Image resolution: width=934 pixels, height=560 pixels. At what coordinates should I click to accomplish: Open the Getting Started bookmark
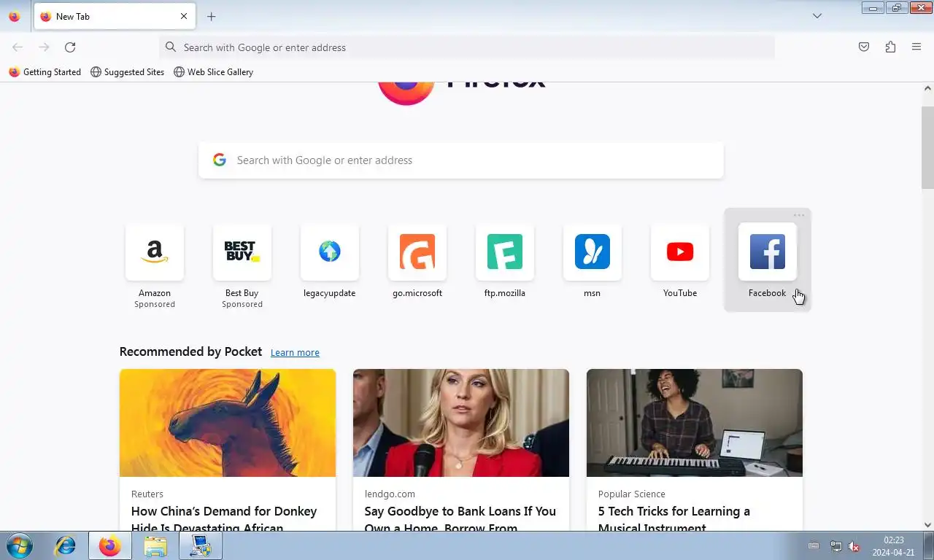click(x=45, y=72)
